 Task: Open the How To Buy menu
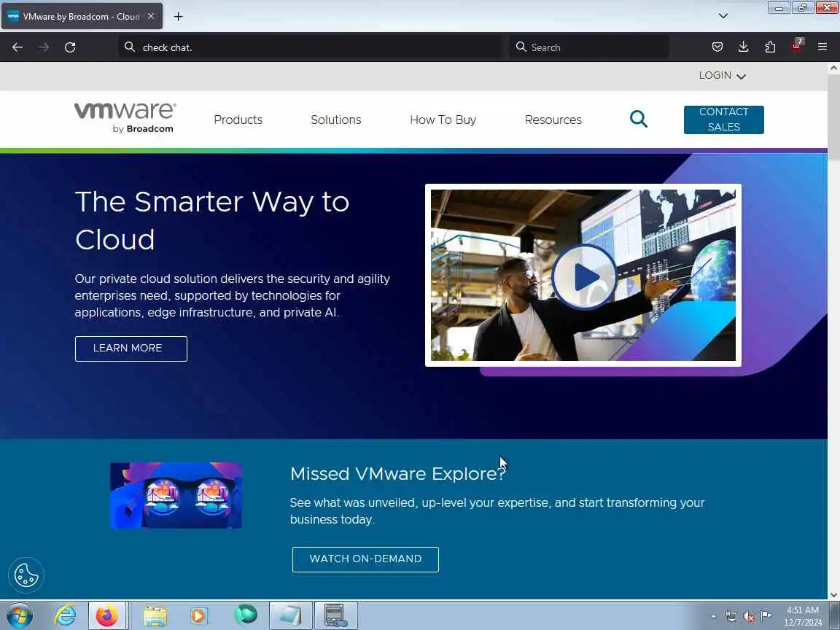(443, 120)
